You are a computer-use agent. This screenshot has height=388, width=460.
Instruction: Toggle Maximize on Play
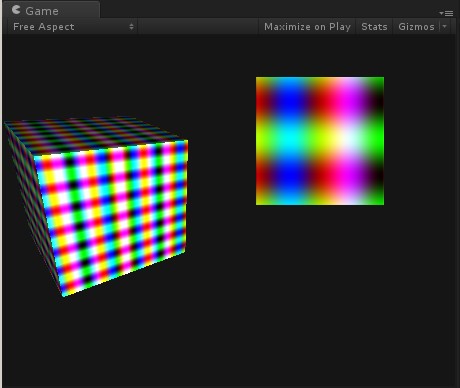tap(307, 27)
